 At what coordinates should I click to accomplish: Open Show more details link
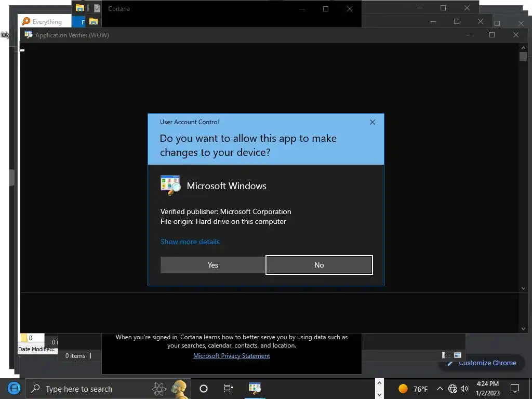[190, 242]
